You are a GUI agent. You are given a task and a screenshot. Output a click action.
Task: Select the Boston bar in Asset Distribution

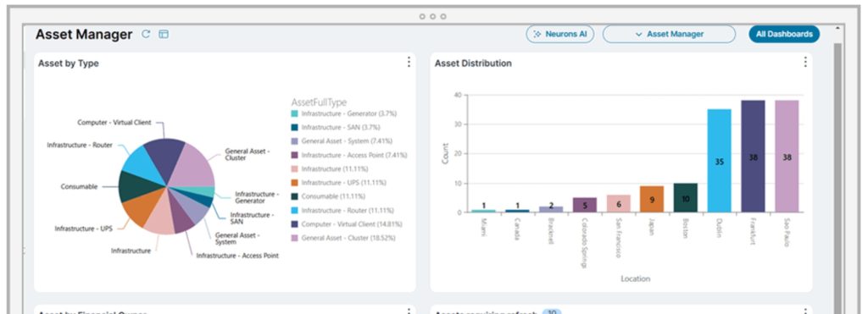[685, 198]
